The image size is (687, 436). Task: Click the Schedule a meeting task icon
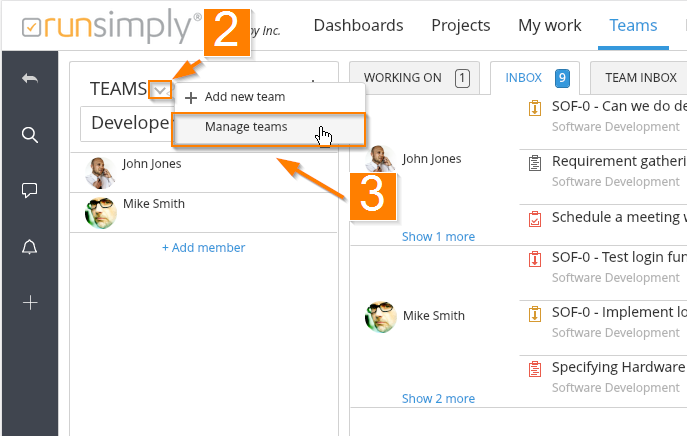[x=534, y=217]
